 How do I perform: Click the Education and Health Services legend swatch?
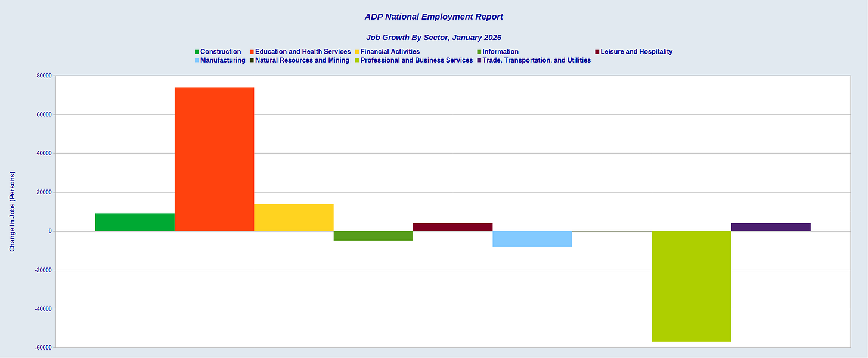(252, 52)
